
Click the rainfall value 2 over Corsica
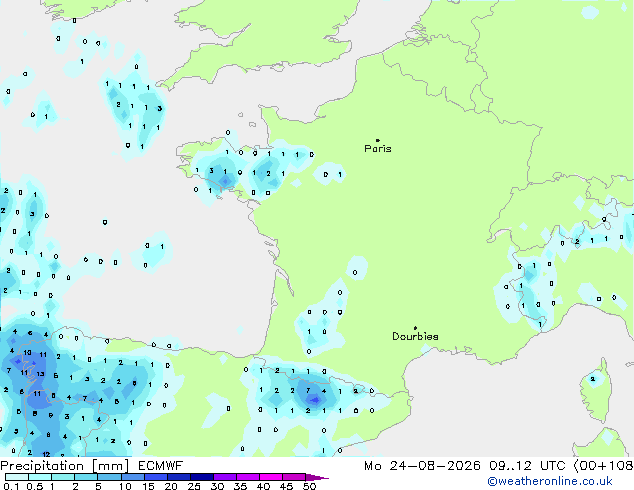pos(592,379)
